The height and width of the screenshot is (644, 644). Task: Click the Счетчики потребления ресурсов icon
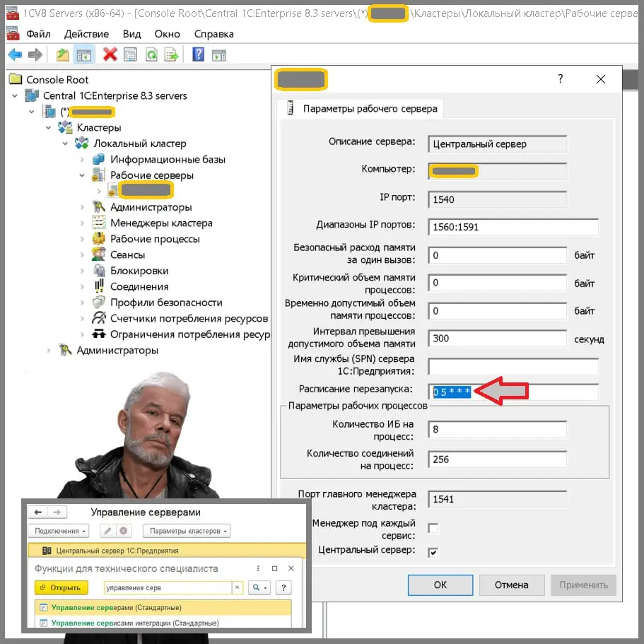[x=98, y=318]
